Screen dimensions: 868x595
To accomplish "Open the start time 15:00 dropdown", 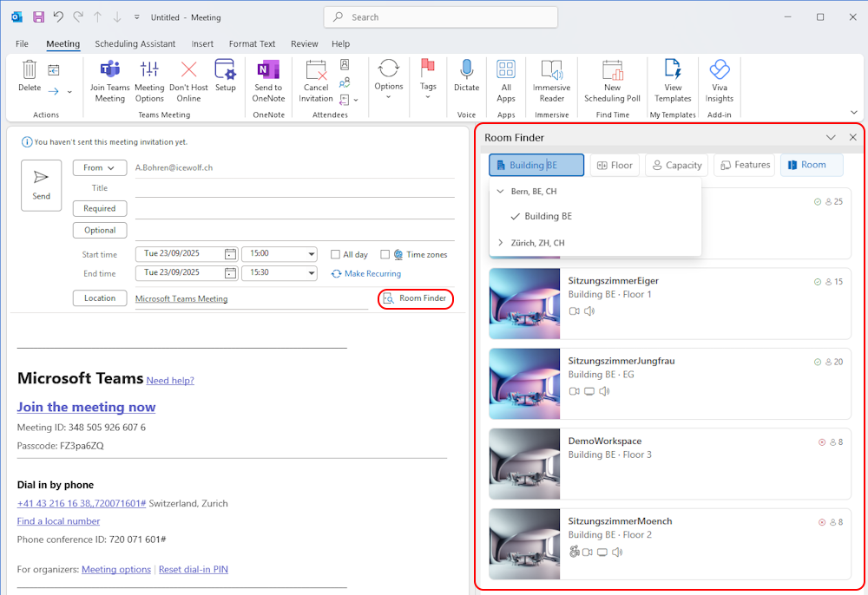I will coord(312,254).
